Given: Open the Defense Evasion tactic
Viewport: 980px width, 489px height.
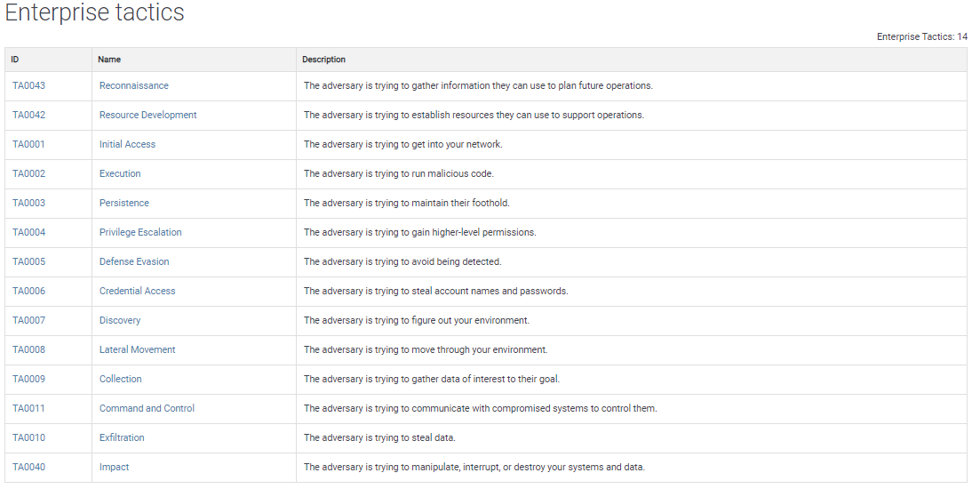Looking at the screenshot, I should 134,262.
